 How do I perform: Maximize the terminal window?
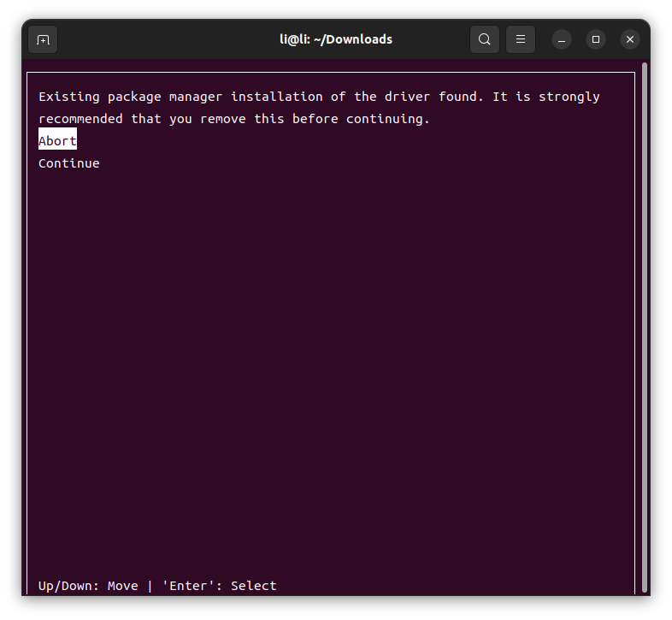coord(596,39)
